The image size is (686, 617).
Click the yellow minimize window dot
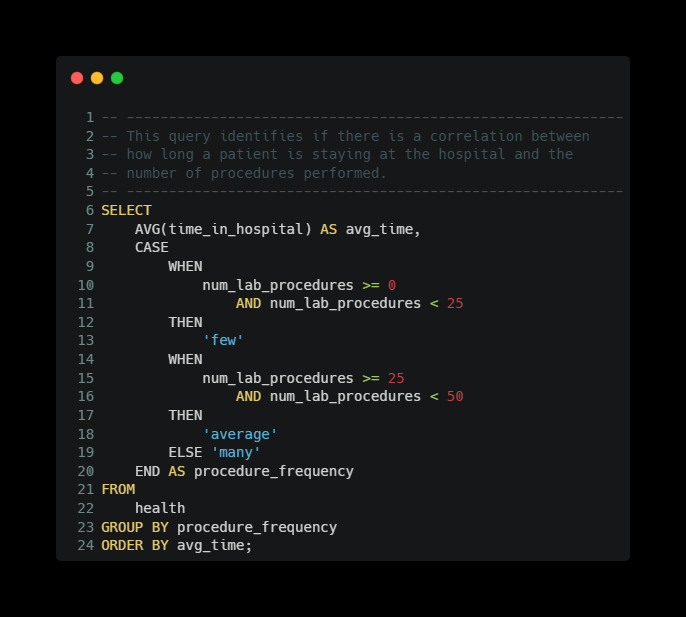coord(97,78)
